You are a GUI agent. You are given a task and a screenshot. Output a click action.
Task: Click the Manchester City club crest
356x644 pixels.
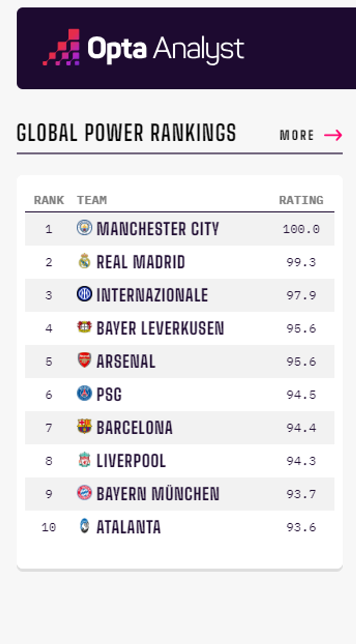(x=84, y=228)
